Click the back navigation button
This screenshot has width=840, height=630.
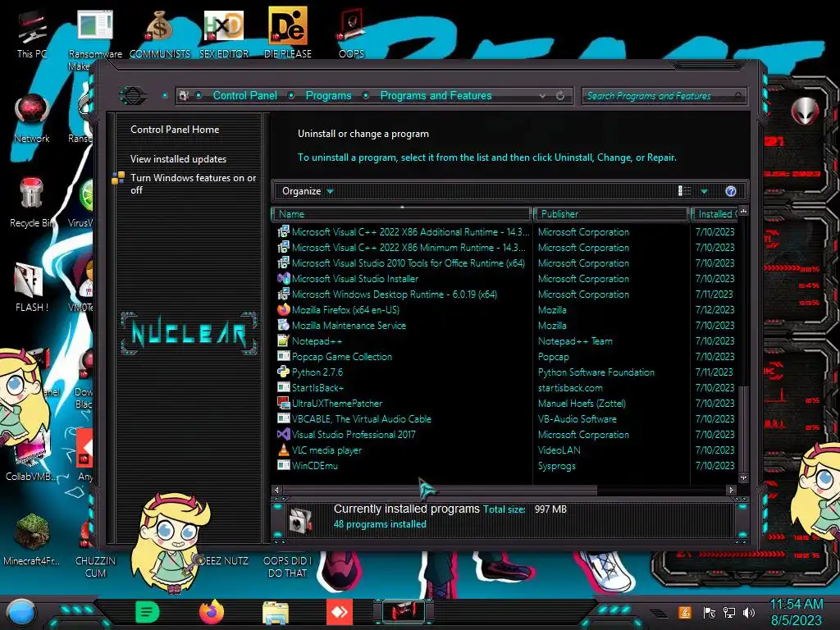tap(133, 95)
